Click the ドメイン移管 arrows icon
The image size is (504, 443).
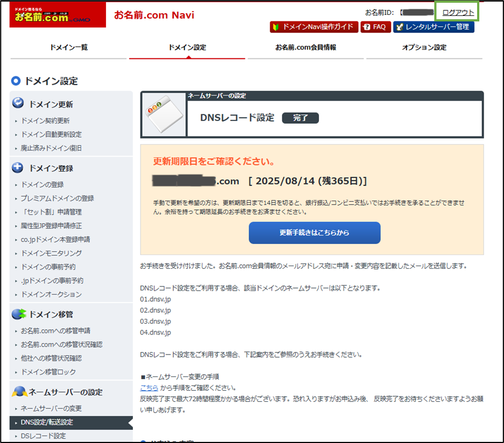point(19,314)
